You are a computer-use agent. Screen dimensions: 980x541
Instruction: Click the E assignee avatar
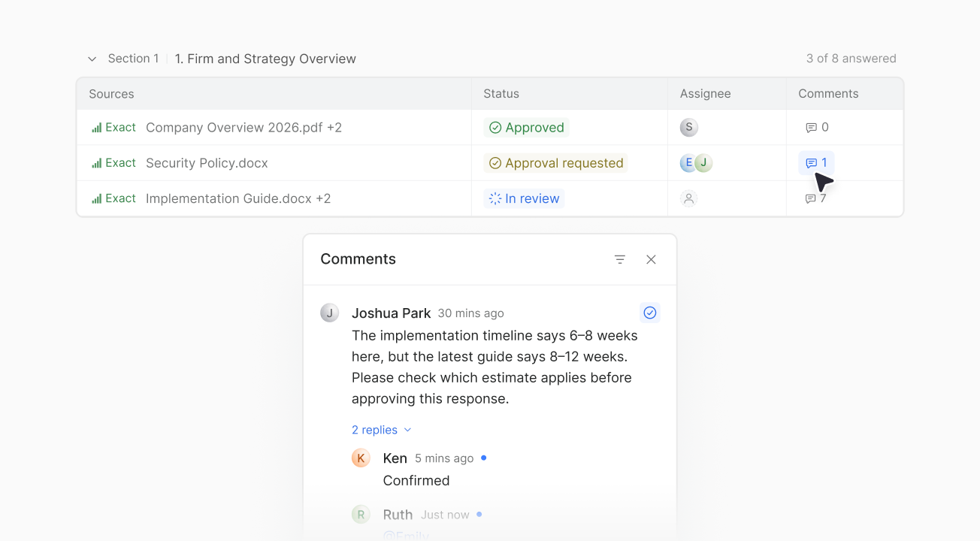click(686, 163)
